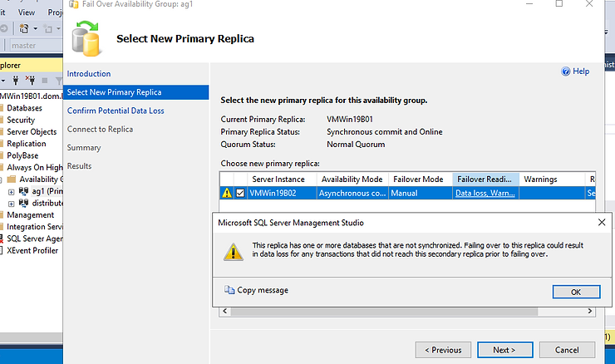615x364 pixels.
Task: Click the Help icon in wizard
Action: click(x=566, y=72)
